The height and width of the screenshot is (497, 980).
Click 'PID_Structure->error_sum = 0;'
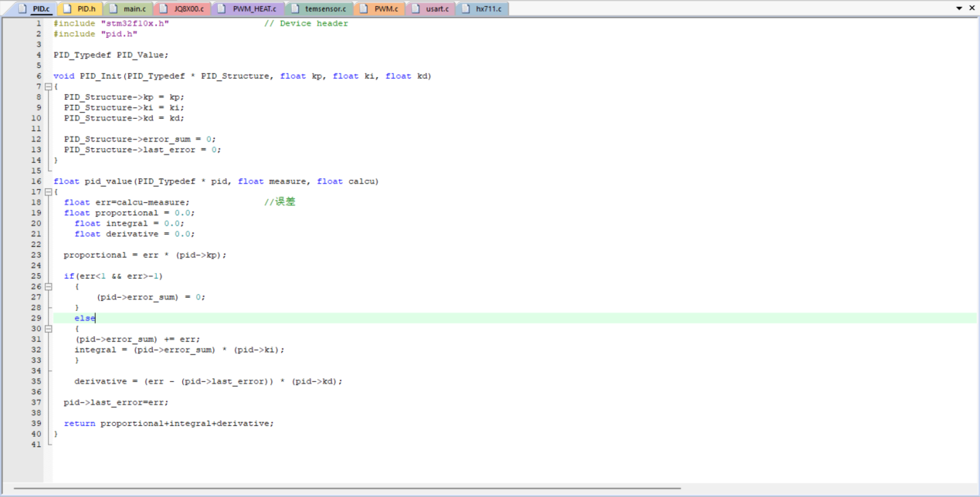[x=140, y=140]
